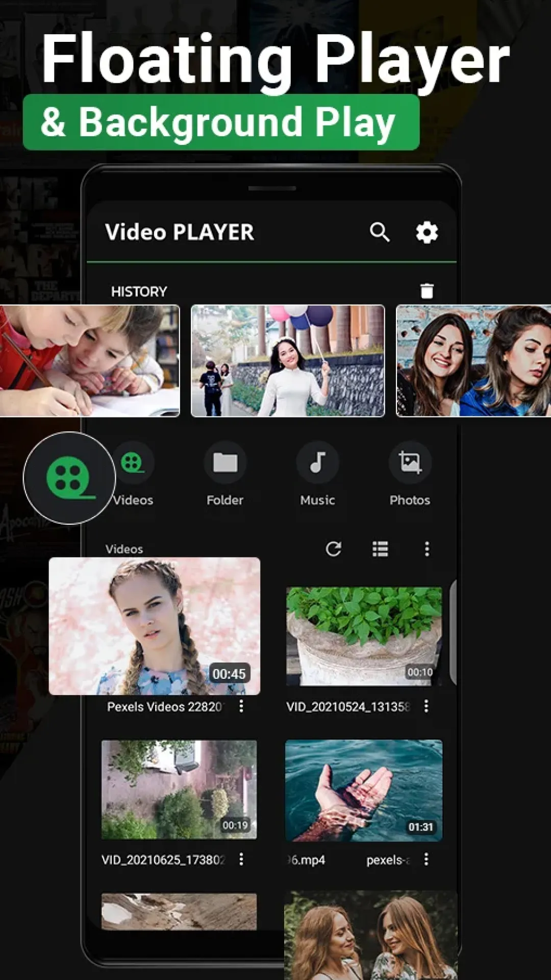Open options for VID_20210524_131358

click(x=426, y=706)
